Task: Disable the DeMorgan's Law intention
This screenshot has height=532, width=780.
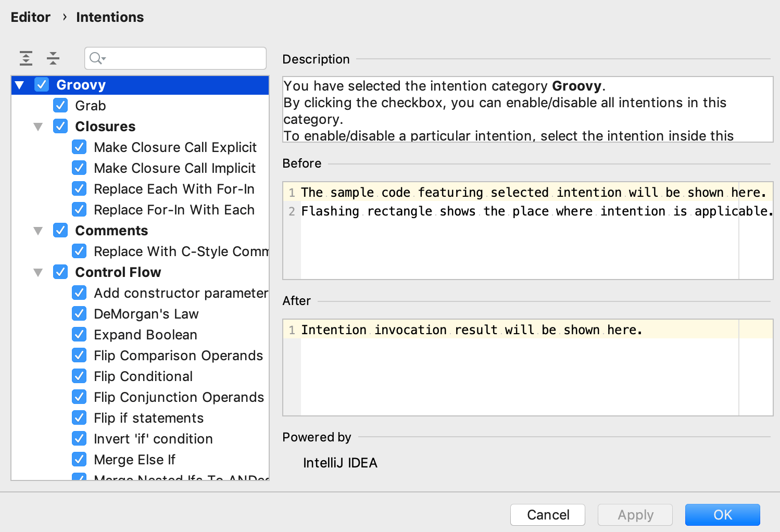Action: point(79,313)
